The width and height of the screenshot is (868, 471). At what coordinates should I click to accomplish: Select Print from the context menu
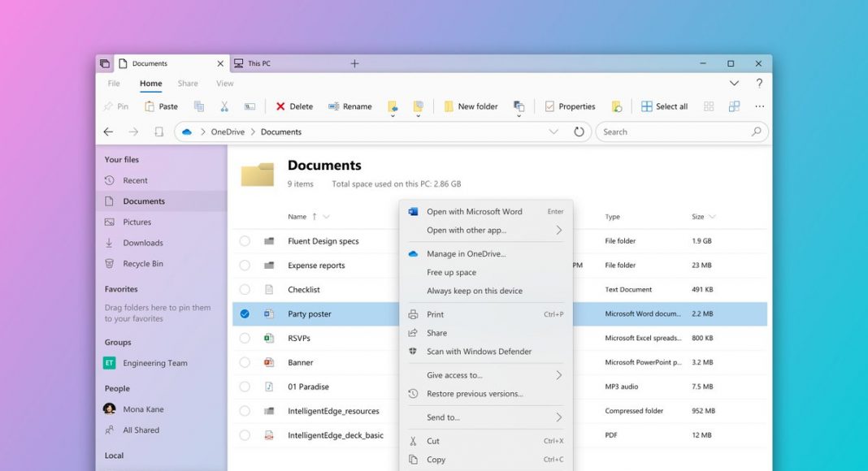pyautogui.click(x=486, y=314)
